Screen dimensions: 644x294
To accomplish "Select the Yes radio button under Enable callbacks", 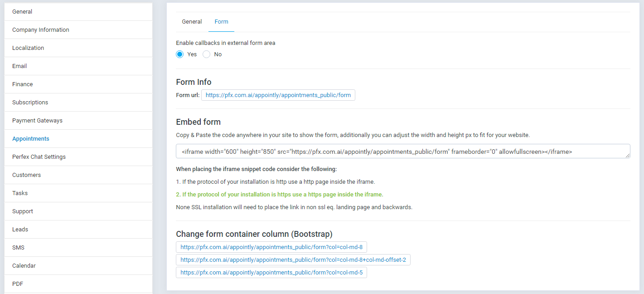I will (180, 54).
